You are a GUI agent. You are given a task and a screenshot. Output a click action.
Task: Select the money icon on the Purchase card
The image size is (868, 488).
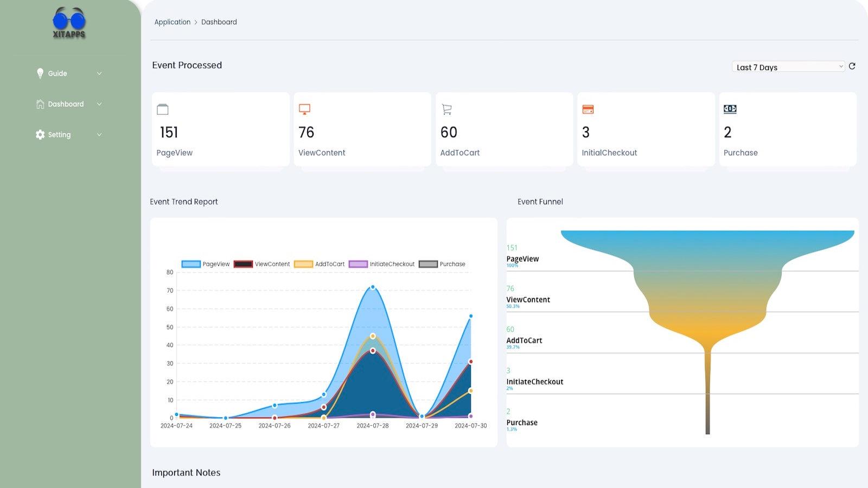click(x=730, y=109)
